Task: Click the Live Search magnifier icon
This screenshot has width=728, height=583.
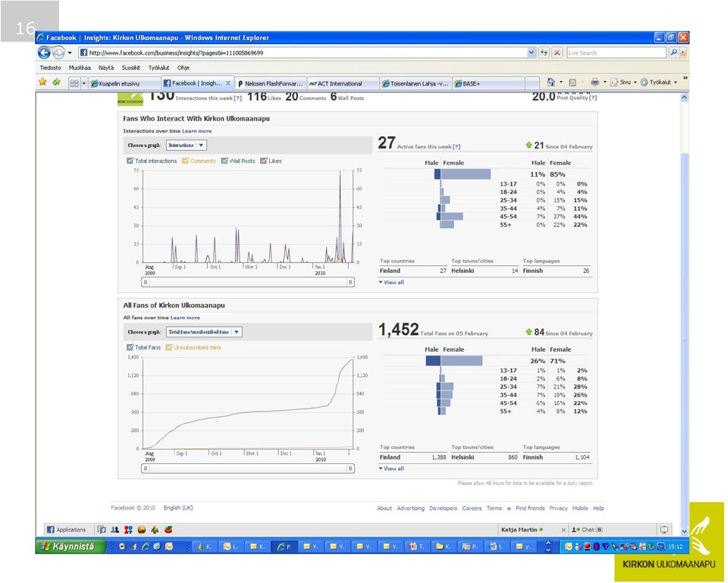Action: point(673,53)
